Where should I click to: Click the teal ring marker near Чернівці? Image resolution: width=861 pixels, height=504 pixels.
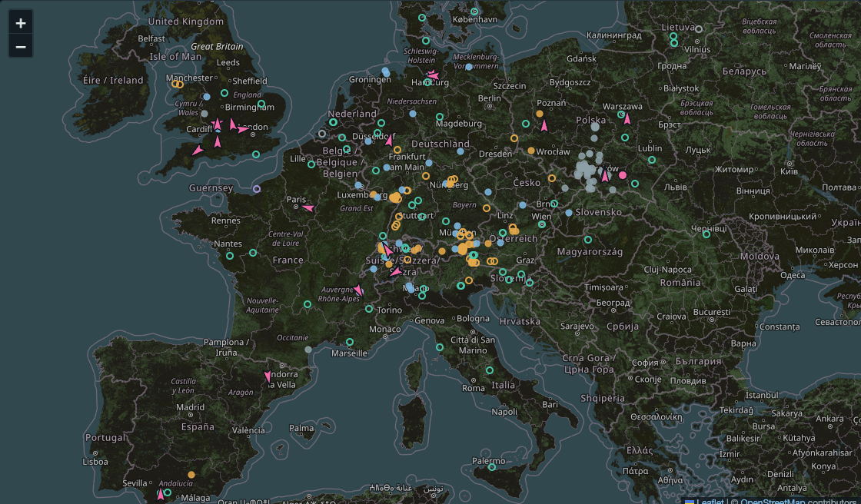coord(706,234)
